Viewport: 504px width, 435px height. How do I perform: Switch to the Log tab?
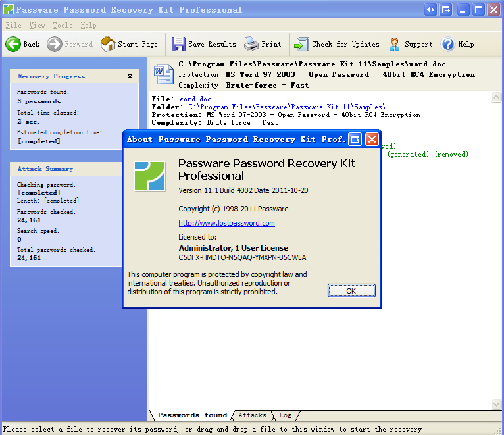pos(286,415)
